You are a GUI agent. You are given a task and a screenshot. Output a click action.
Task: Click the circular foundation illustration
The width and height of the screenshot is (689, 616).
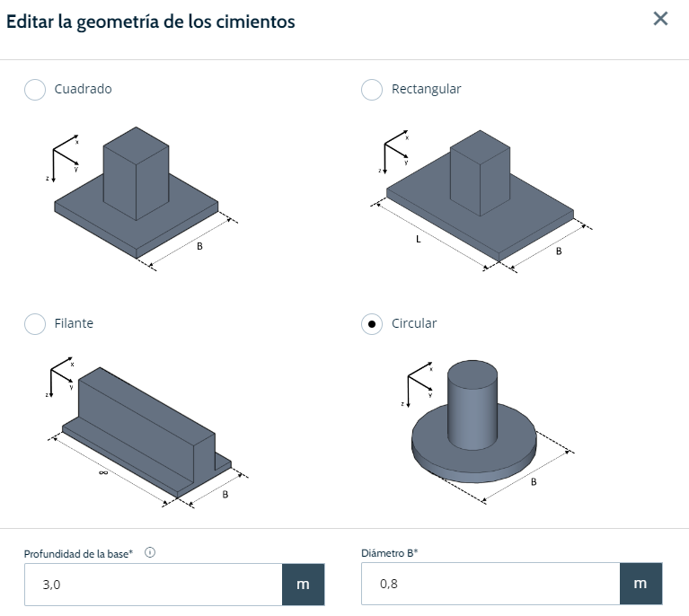(473, 424)
